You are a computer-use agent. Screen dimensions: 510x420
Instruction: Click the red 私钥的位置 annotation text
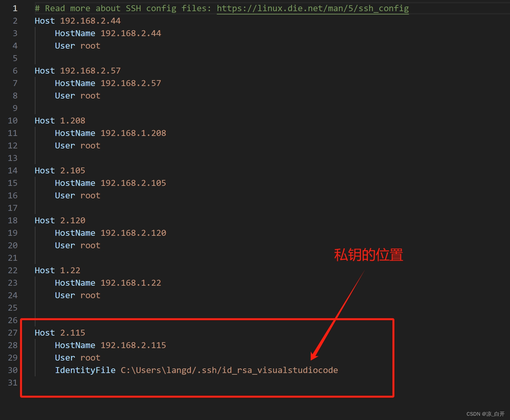[x=368, y=255]
